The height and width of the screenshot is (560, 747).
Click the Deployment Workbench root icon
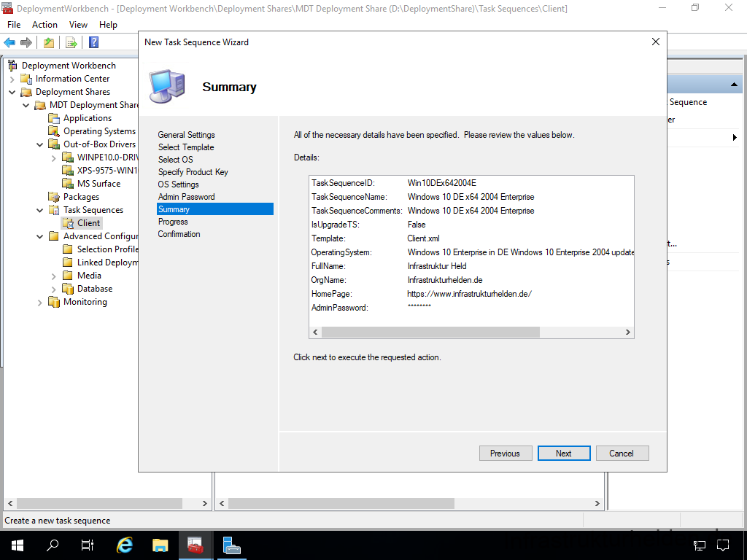coord(12,66)
